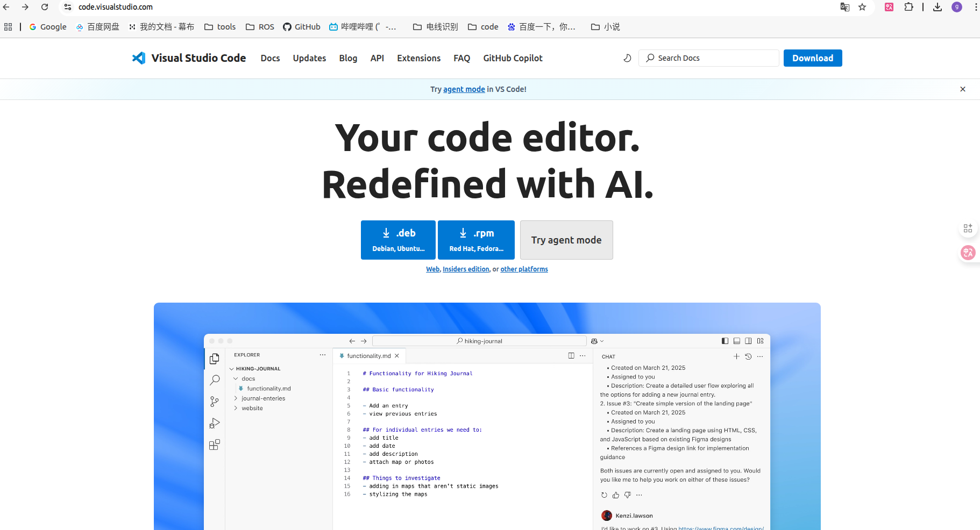Go to the Extensions page
Screen dimensions: 980x530
pos(418,58)
